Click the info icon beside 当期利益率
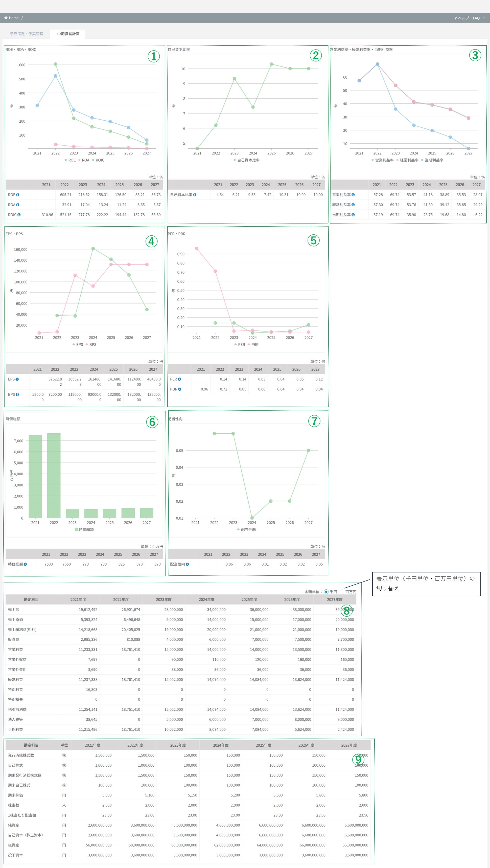 coord(353,215)
